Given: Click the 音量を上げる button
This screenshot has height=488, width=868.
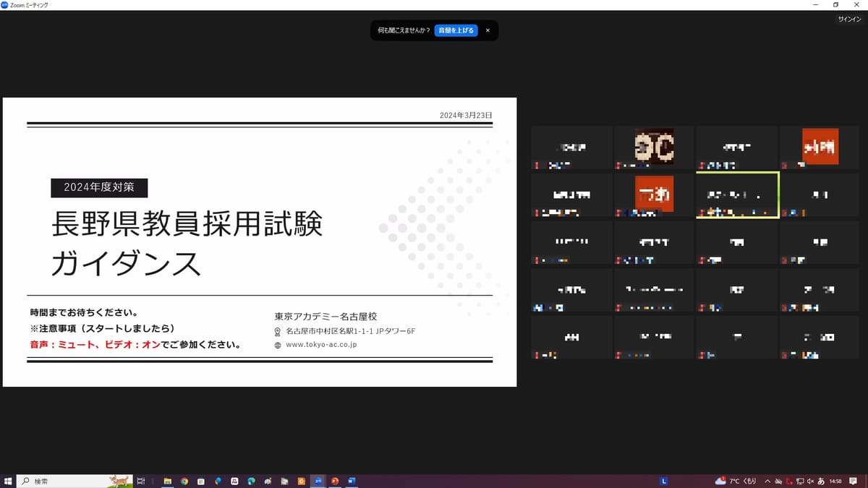Looking at the screenshot, I should click(456, 30).
